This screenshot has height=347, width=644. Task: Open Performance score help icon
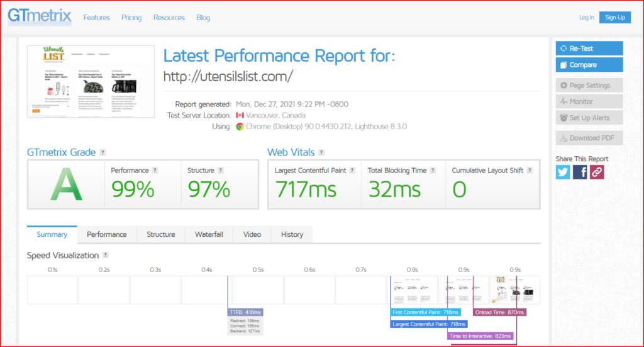coord(155,170)
